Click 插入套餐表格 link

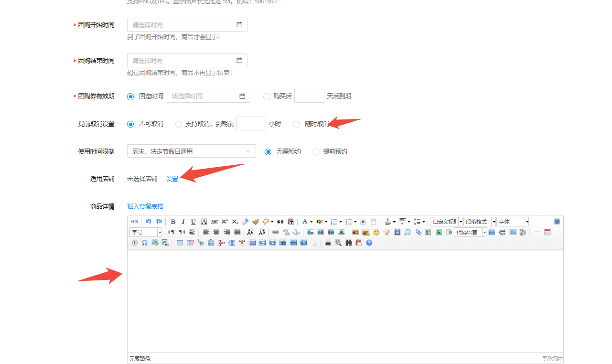click(145, 206)
